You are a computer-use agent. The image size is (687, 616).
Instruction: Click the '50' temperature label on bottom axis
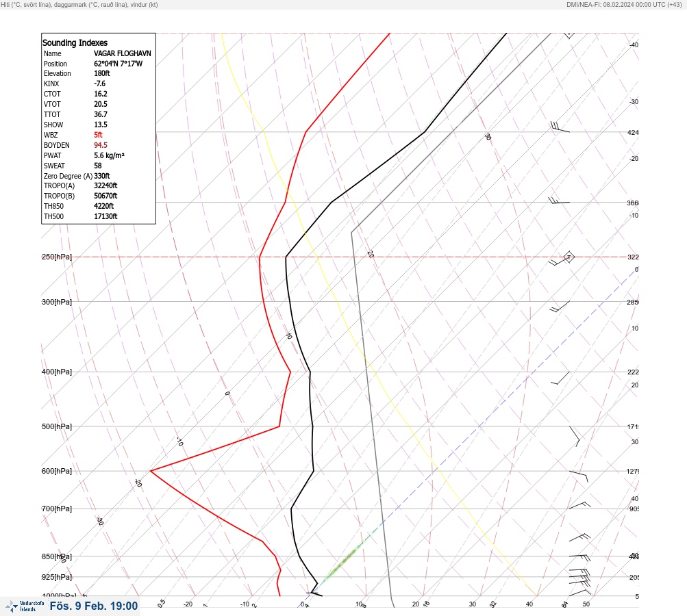[x=586, y=604]
